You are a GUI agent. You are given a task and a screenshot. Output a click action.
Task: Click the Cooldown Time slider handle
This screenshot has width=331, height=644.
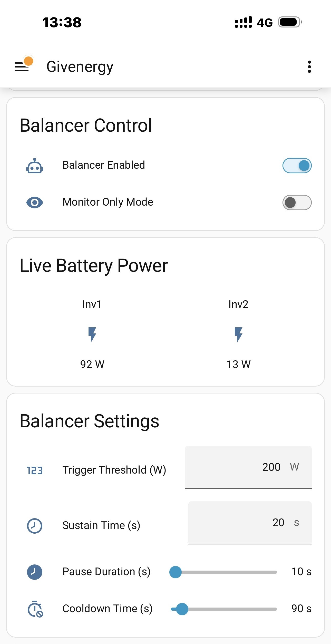pos(182,609)
